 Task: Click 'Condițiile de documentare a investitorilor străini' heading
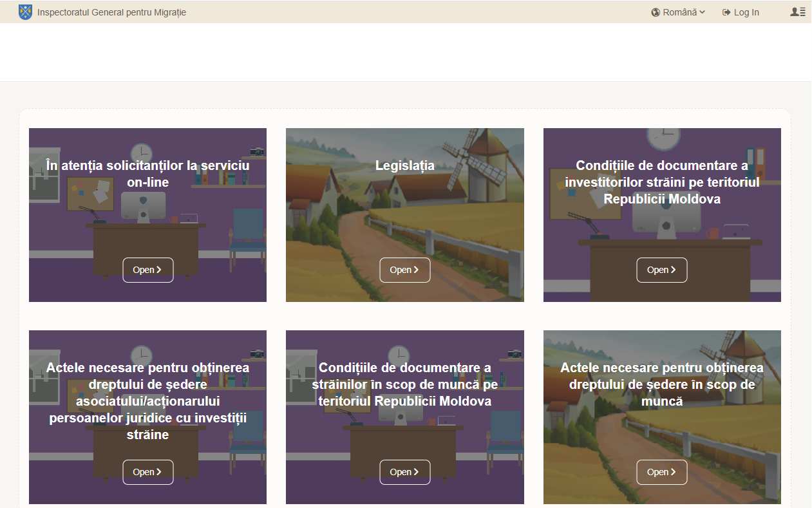pos(662,182)
